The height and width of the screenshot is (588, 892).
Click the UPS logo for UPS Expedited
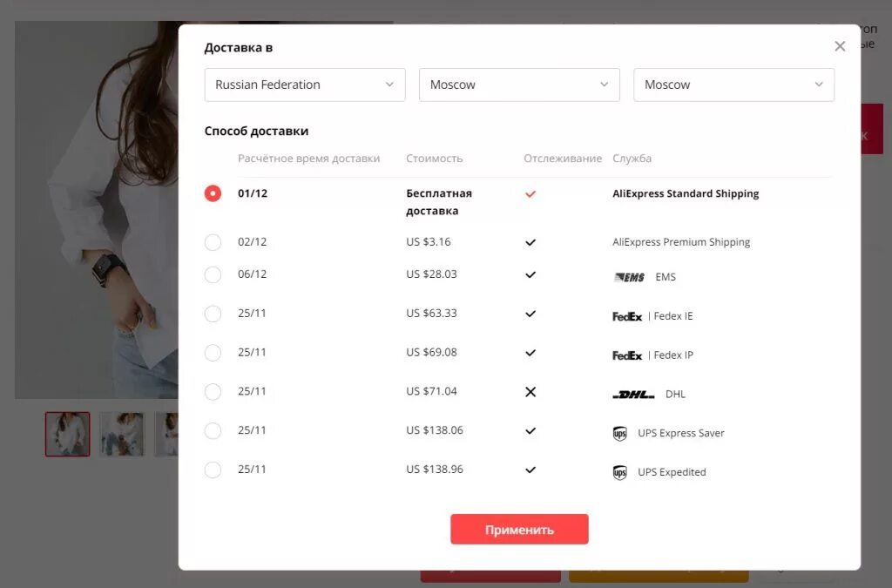[x=619, y=472]
